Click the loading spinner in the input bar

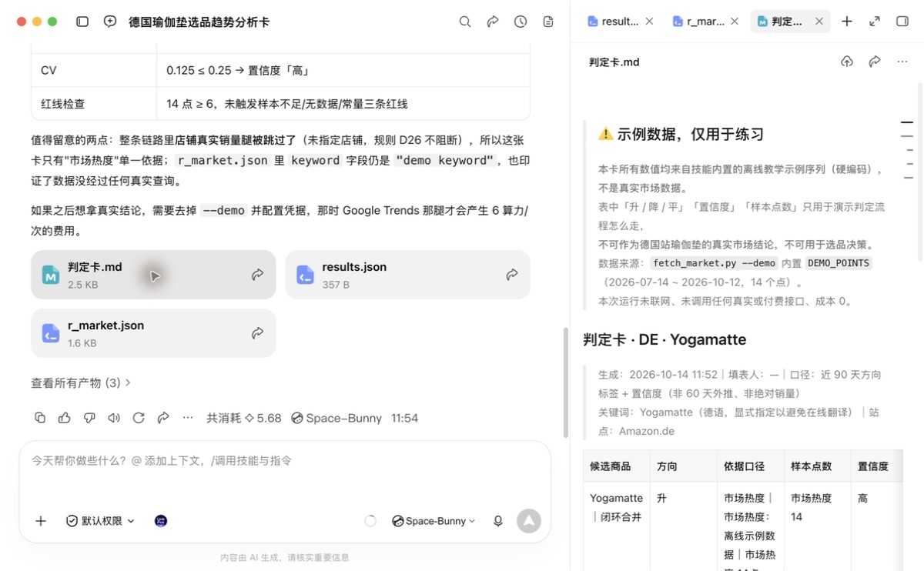(x=370, y=521)
